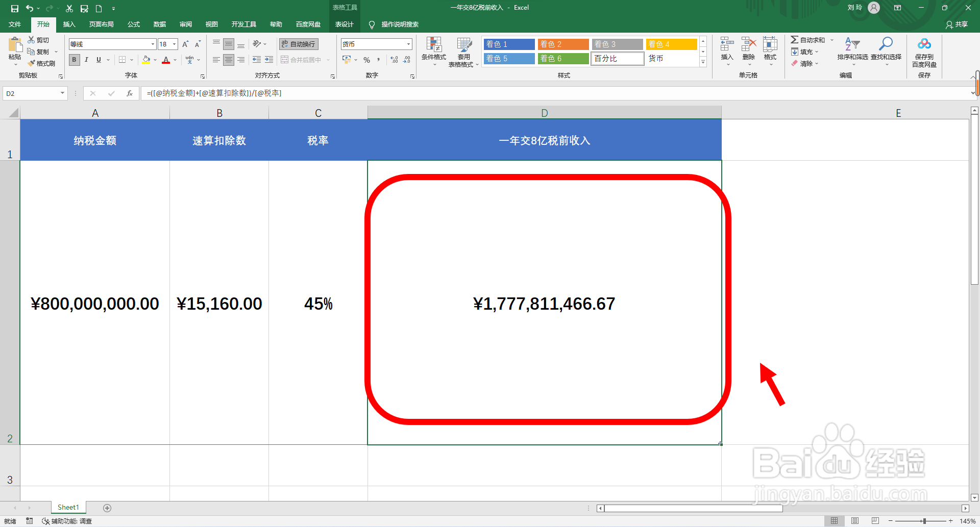Image resolution: width=980 pixels, height=527 pixels.
Task: Open Sort & Filter (排序和筛选)
Action: coord(852,52)
